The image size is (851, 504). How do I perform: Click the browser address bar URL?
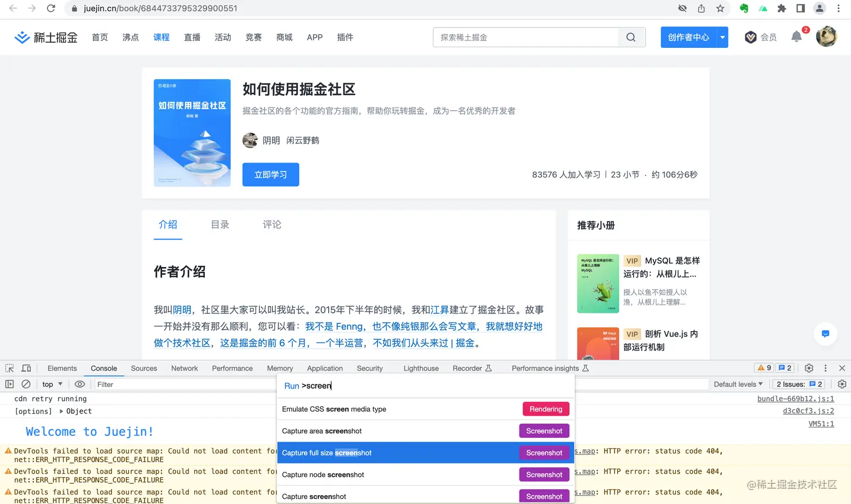click(x=160, y=8)
